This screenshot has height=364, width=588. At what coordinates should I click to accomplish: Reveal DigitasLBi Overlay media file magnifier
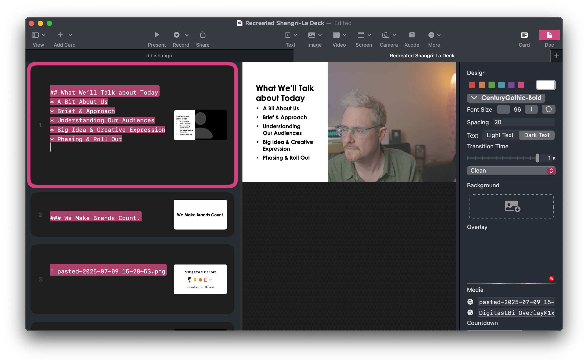[x=470, y=312]
